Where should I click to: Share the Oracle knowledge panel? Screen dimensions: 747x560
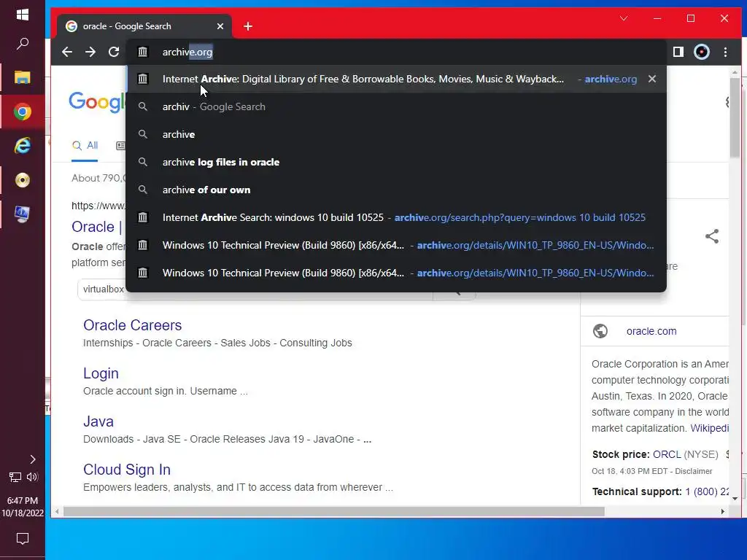712,236
